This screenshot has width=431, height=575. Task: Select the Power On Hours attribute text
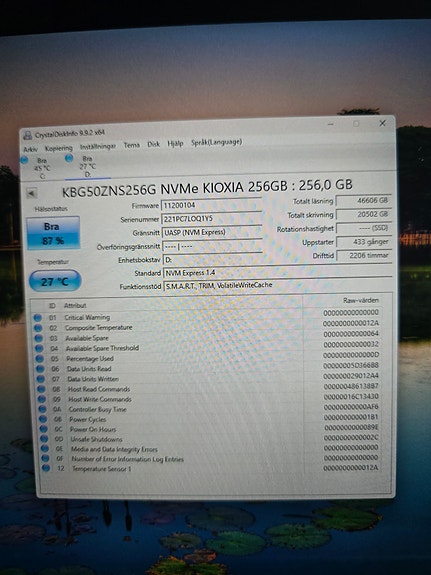(x=93, y=429)
